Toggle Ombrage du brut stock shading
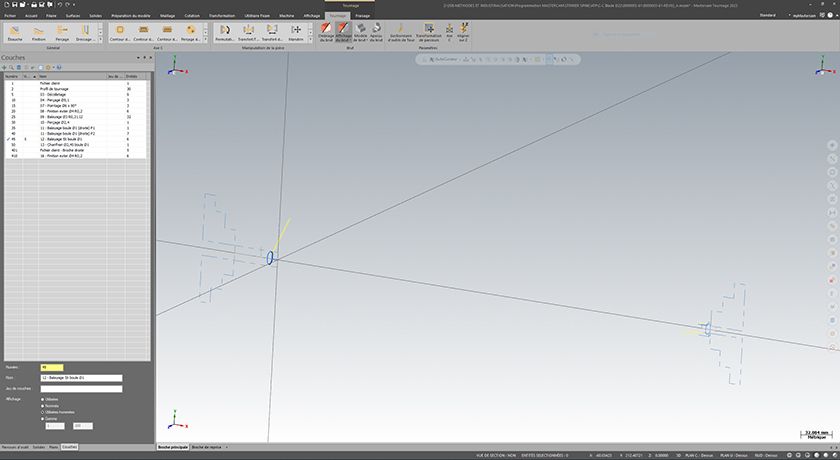The width and height of the screenshot is (840, 460). click(327, 33)
